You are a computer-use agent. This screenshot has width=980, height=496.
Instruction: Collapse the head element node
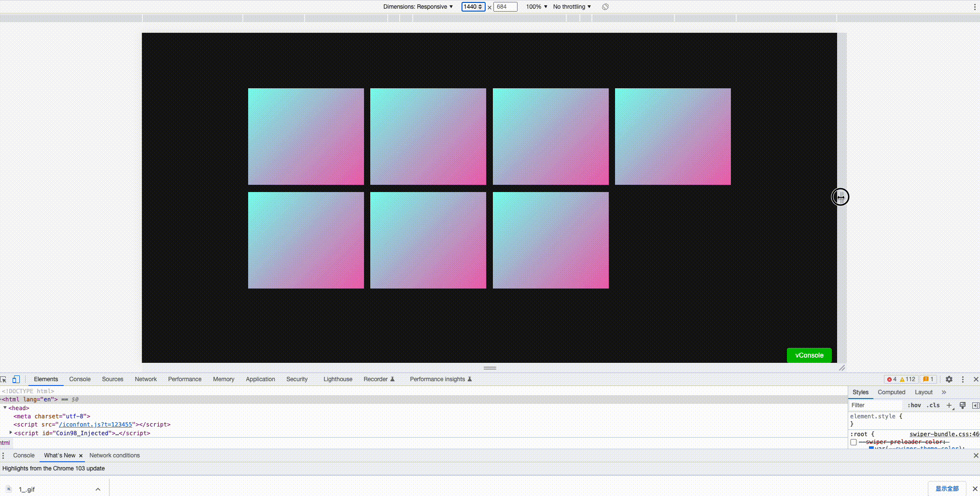[5, 408]
